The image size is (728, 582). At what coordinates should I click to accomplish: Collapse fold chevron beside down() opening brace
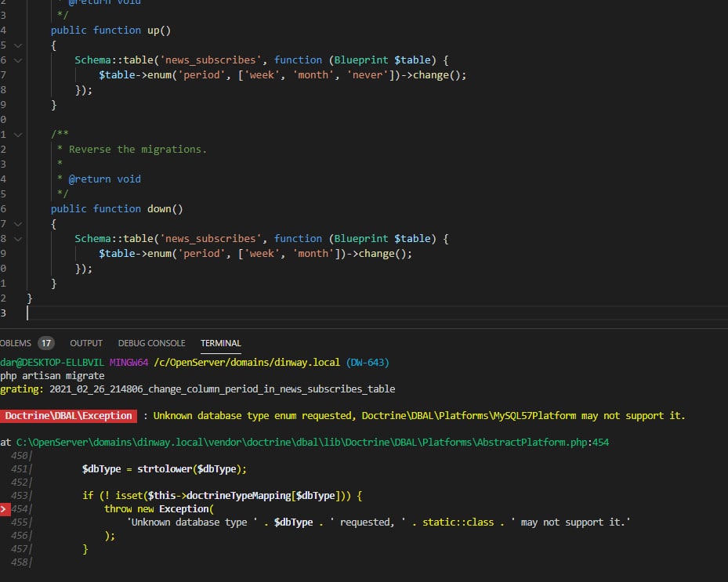click(x=18, y=224)
